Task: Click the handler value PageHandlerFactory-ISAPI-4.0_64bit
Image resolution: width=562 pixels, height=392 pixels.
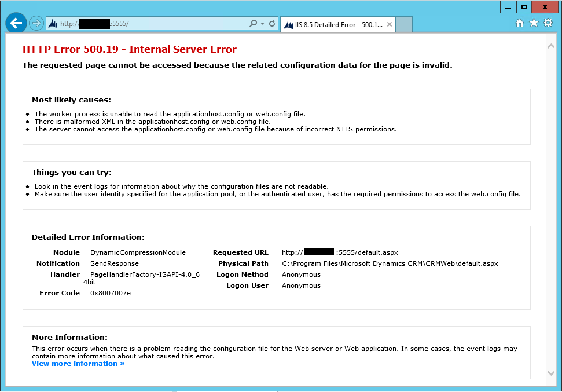Action: tap(142, 279)
